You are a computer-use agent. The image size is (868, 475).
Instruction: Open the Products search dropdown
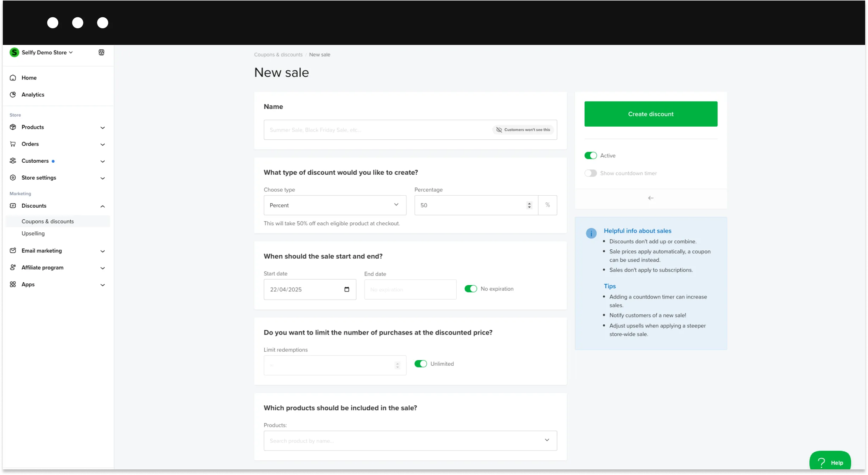(410, 441)
